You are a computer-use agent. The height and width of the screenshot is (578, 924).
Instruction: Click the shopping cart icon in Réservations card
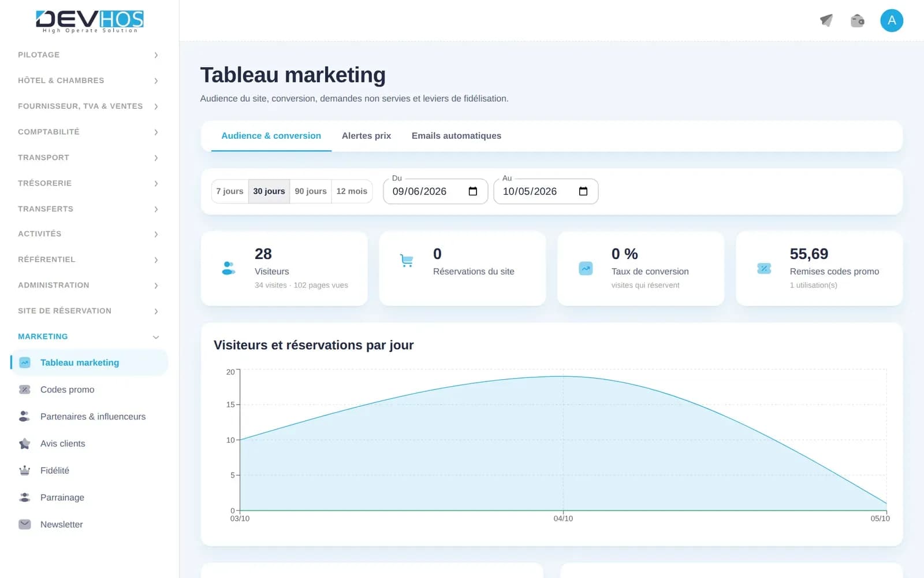coord(407,261)
